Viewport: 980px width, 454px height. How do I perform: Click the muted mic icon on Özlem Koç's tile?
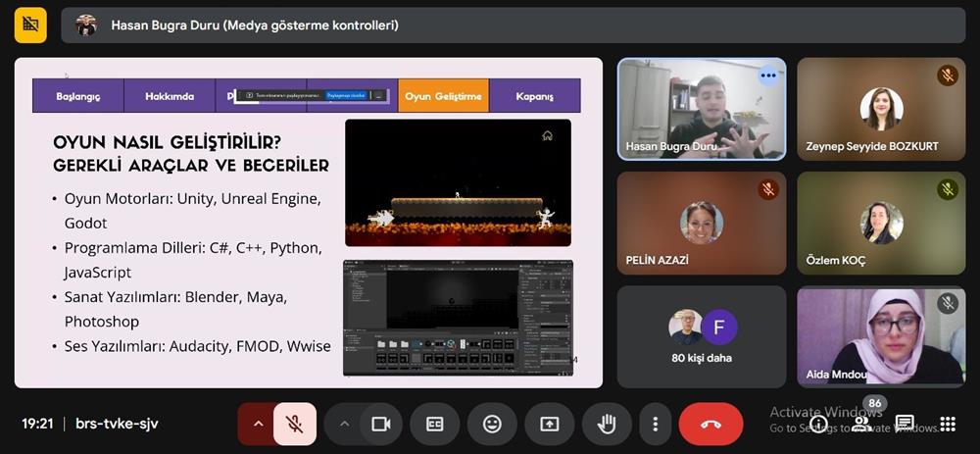point(948,189)
